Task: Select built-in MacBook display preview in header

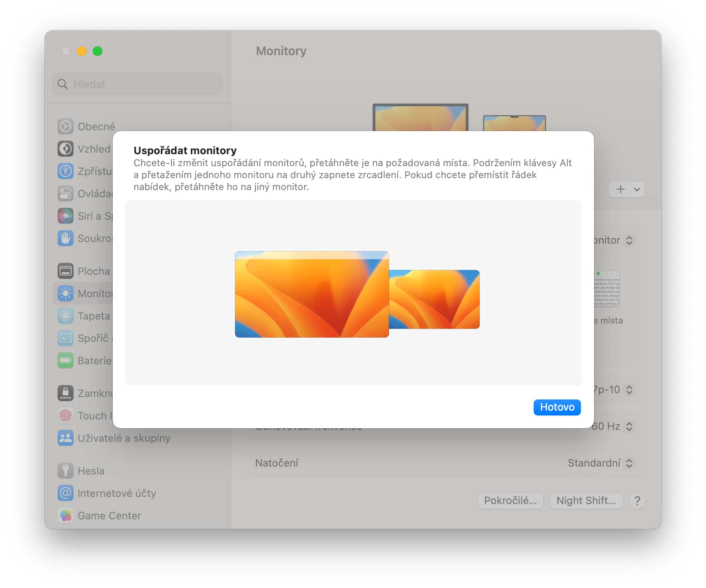Action: (514, 123)
